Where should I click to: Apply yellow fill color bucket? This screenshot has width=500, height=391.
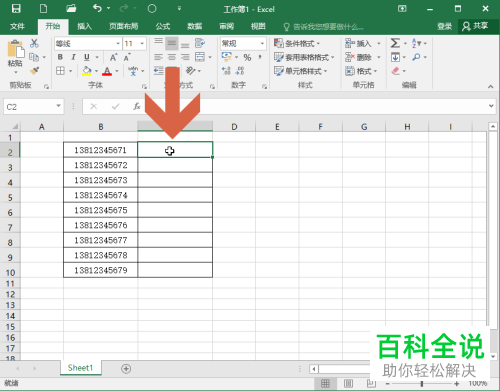coord(87,71)
